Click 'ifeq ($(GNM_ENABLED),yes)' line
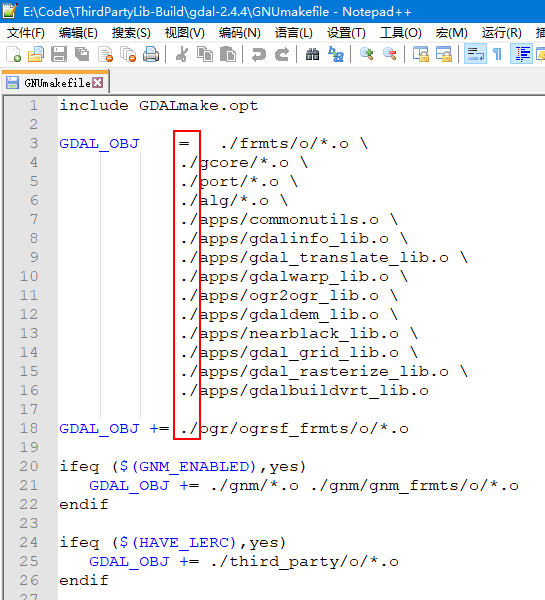This screenshot has height=600, width=545. click(183, 466)
